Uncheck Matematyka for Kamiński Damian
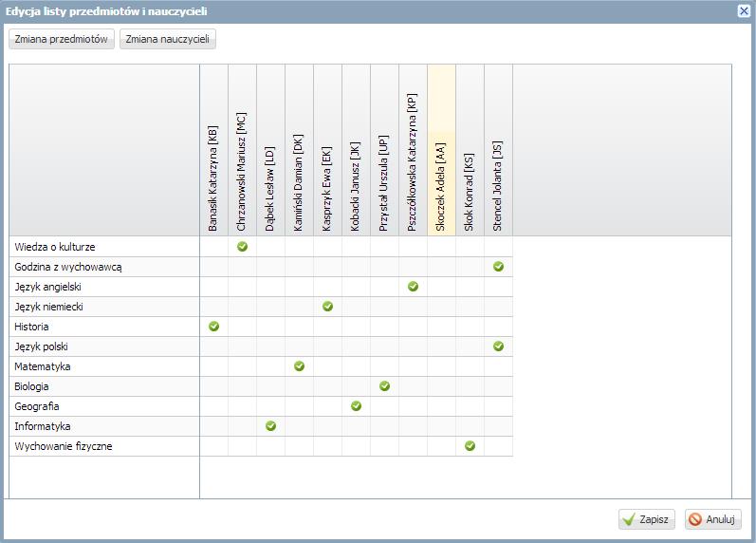 pyautogui.click(x=300, y=366)
